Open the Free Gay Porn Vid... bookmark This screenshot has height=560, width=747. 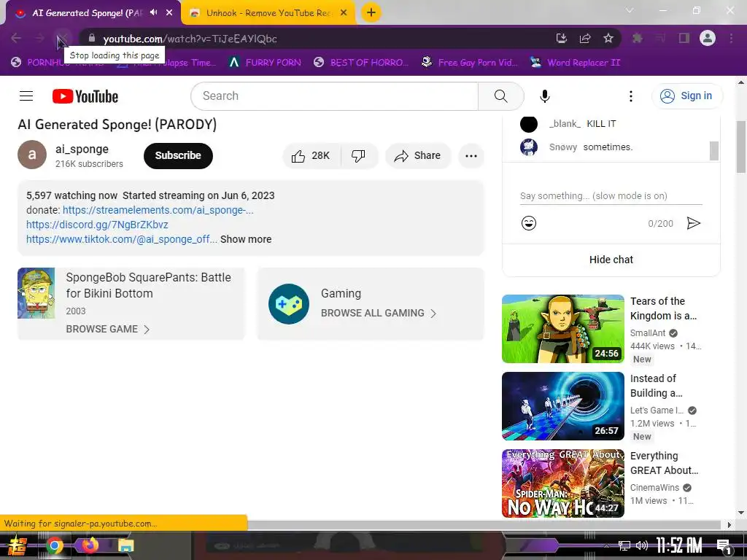[x=469, y=63]
